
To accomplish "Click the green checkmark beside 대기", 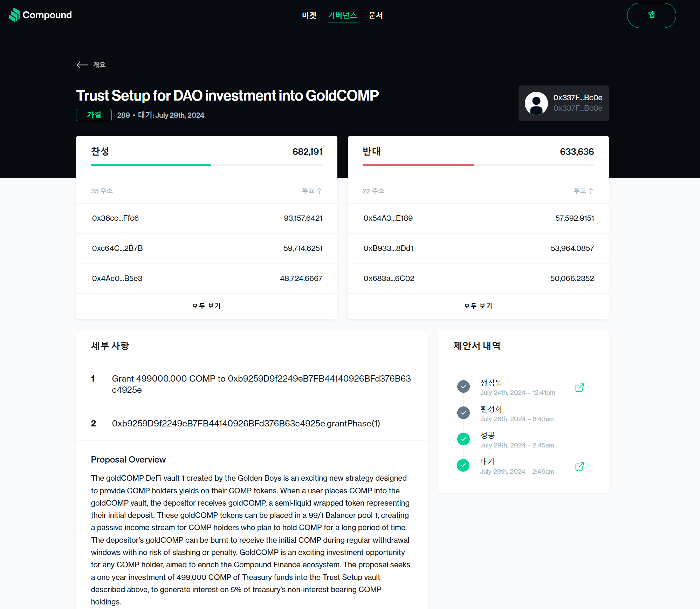I will click(463, 465).
